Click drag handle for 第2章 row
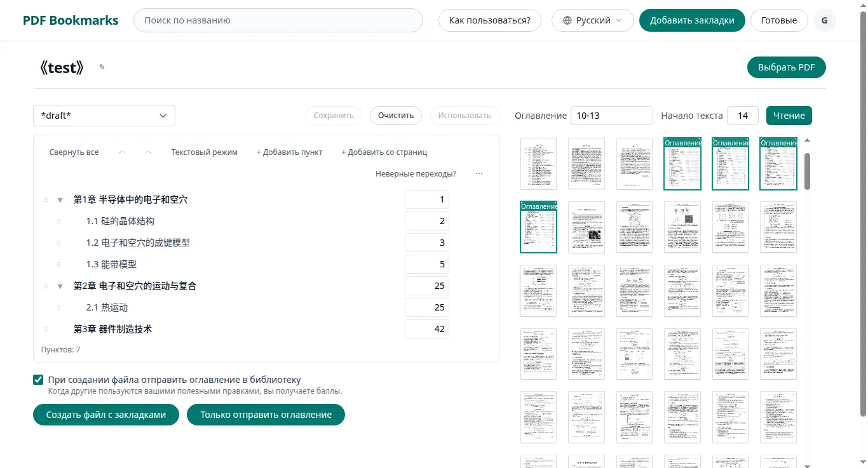 46,286
